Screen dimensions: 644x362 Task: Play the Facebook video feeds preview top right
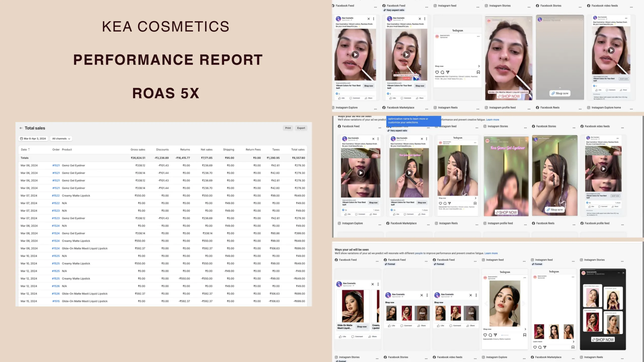pyautogui.click(x=611, y=50)
